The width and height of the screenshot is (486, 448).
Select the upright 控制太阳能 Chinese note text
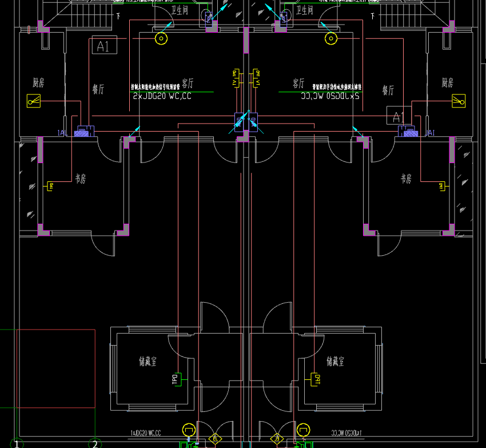pos(155,87)
